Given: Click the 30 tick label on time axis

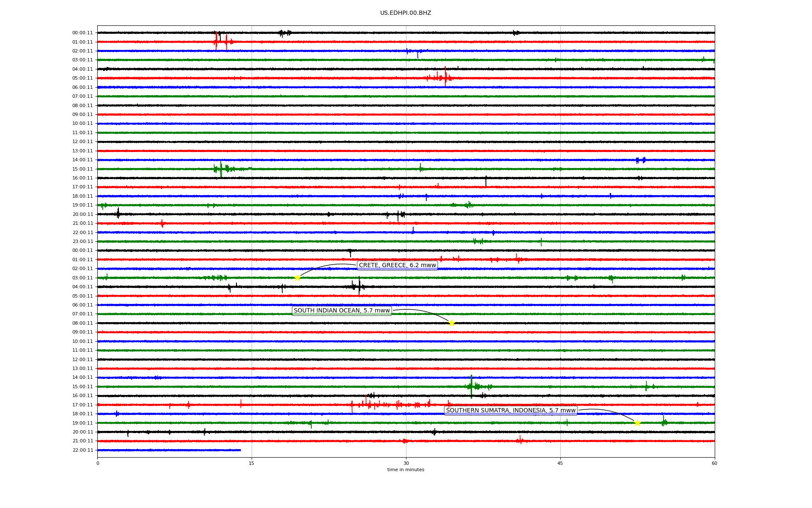Looking at the screenshot, I should [406, 463].
